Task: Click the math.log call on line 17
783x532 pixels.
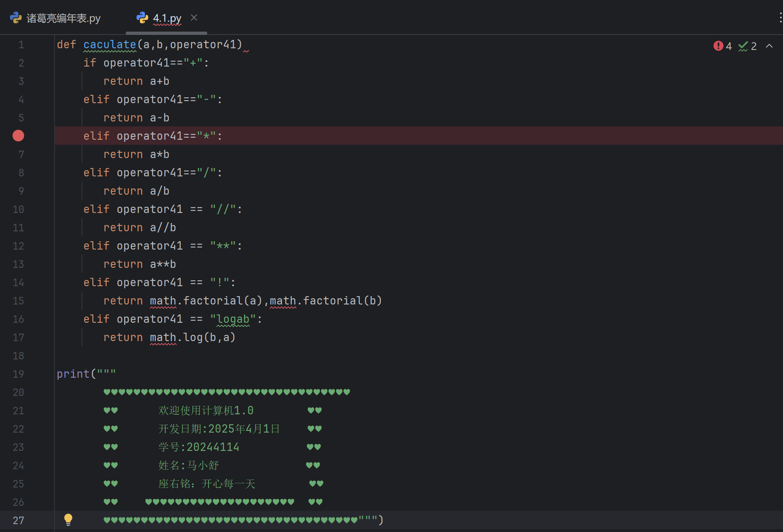Action: click(192, 337)
